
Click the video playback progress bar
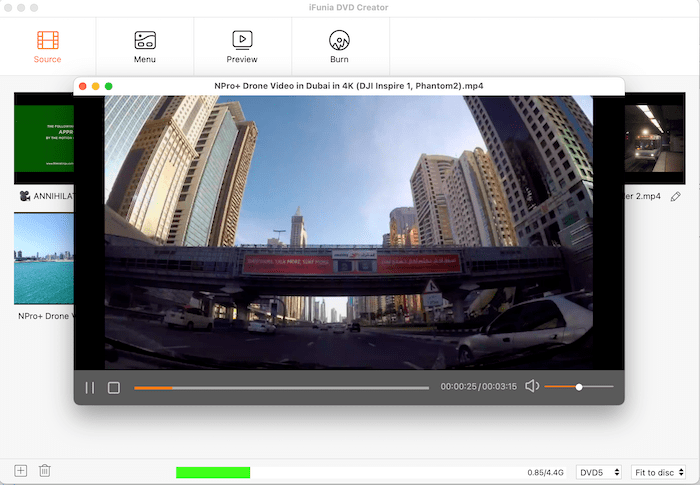281,387
